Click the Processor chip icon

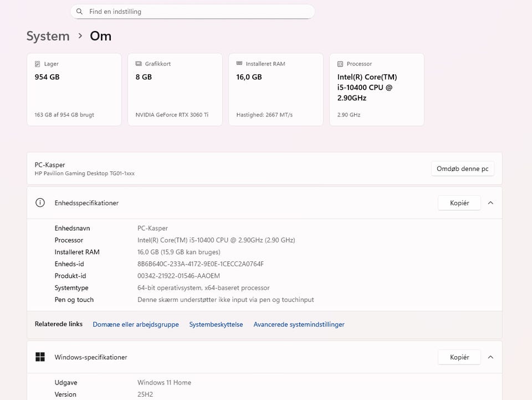[340, 64]
